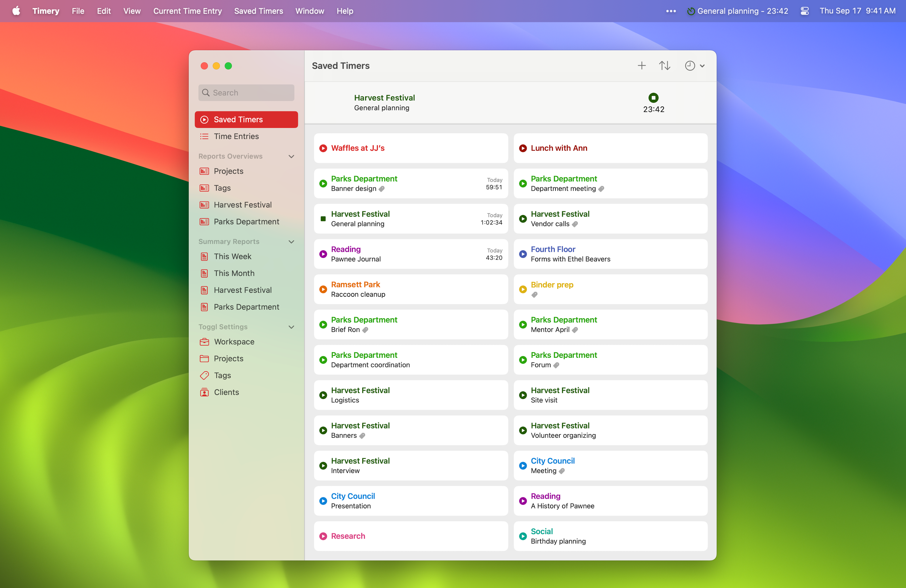The image size is (906, 588).
Task: Open the Window menu
Action: tap(309, 11)
